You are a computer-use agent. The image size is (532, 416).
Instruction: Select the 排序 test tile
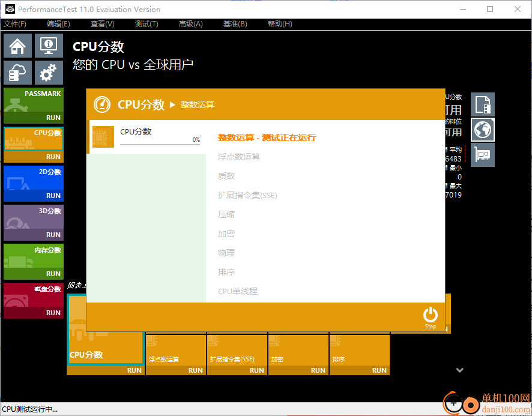coord(360,350)
